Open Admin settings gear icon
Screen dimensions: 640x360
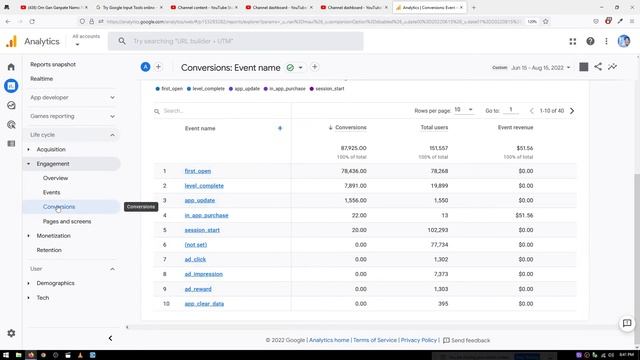pyautogui.click(x=11, y=333)
